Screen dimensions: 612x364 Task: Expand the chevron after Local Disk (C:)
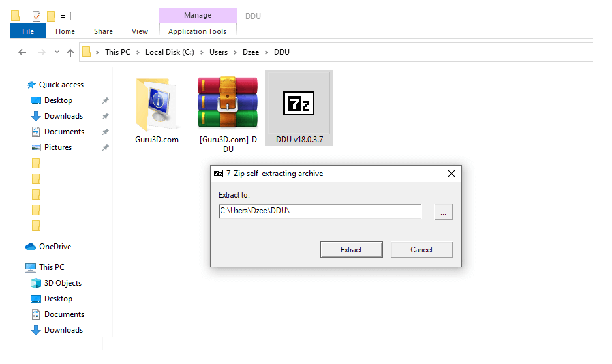(x=202, y=52)
